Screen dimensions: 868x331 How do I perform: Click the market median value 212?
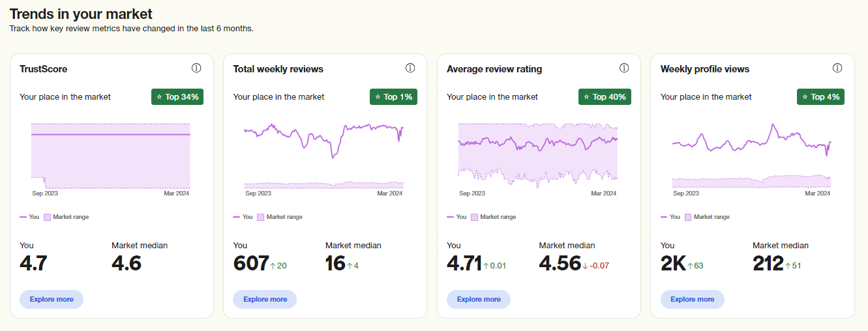pyautogui.click(x=768, y=263)
